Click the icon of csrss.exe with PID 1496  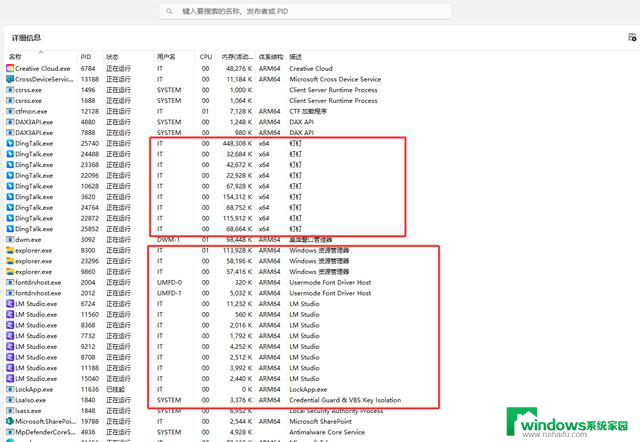pyautogui.click(x=10, y=90)
